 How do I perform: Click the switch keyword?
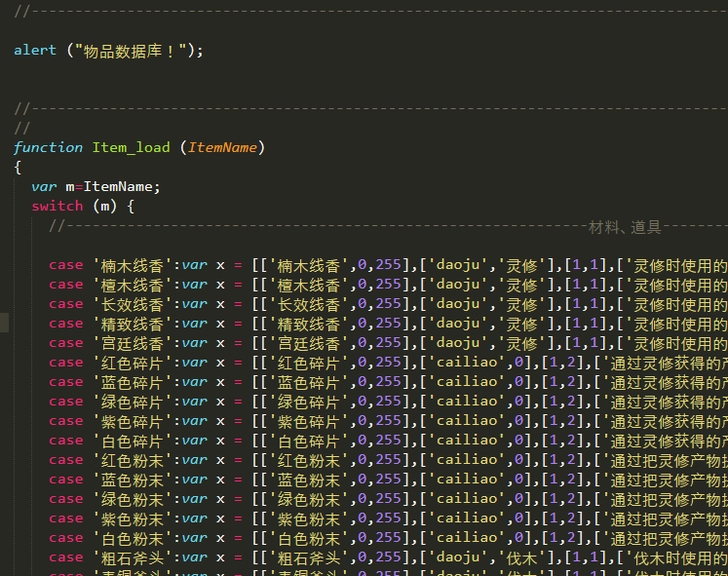pyautogui.click(x=57, y=206)
